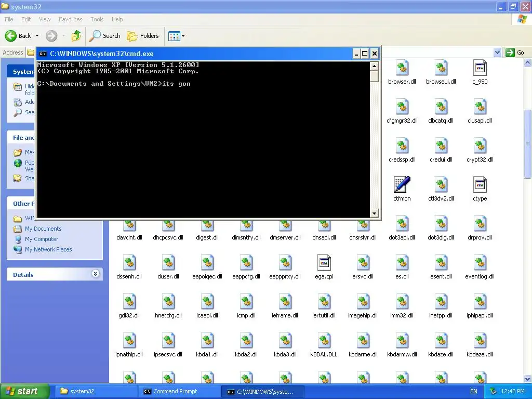This screenshot has width=532, height=399.
Task: Expand the Address bar dropdown arrow
Action: point(497,52)
